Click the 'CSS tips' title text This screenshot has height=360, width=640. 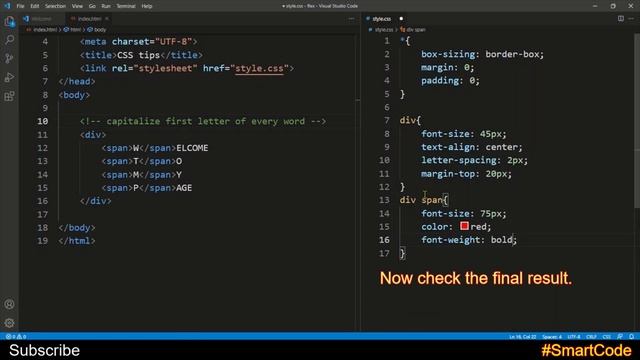[138, 55]
